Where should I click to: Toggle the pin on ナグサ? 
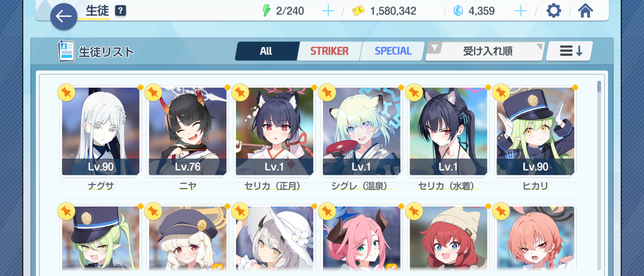tap(66, 92)
